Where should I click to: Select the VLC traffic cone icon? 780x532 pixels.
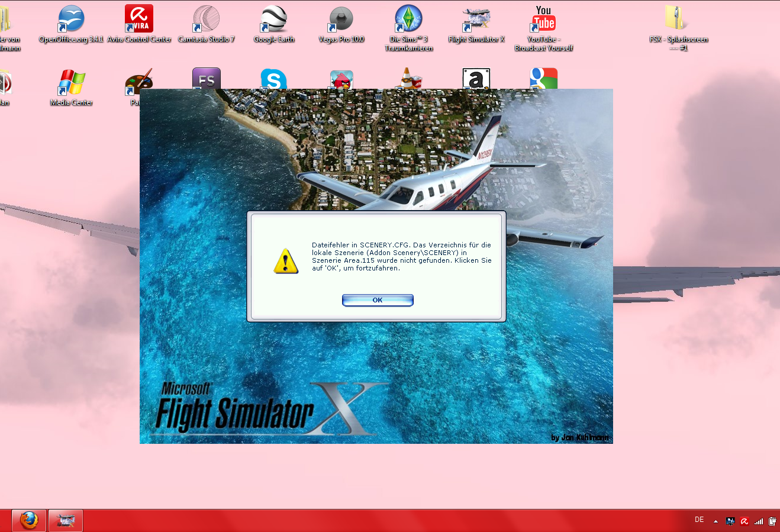(x=408, y=78)
